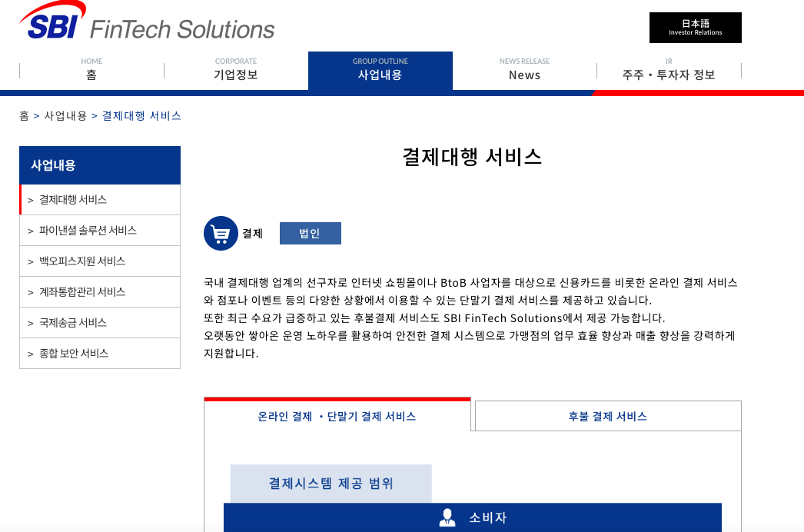Screen dimensions: 804x532
Task: Click the 결제 label beside cart icon
Action: click(252, 234)
